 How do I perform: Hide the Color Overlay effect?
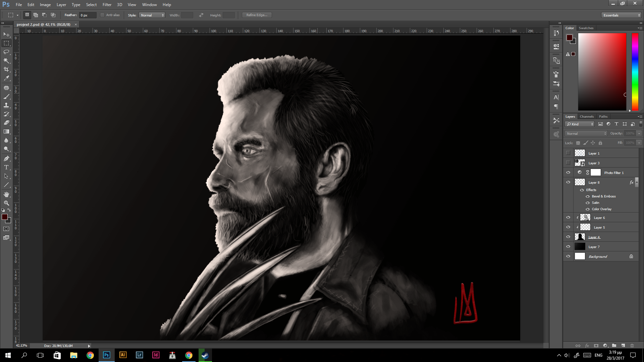point(588,209)
